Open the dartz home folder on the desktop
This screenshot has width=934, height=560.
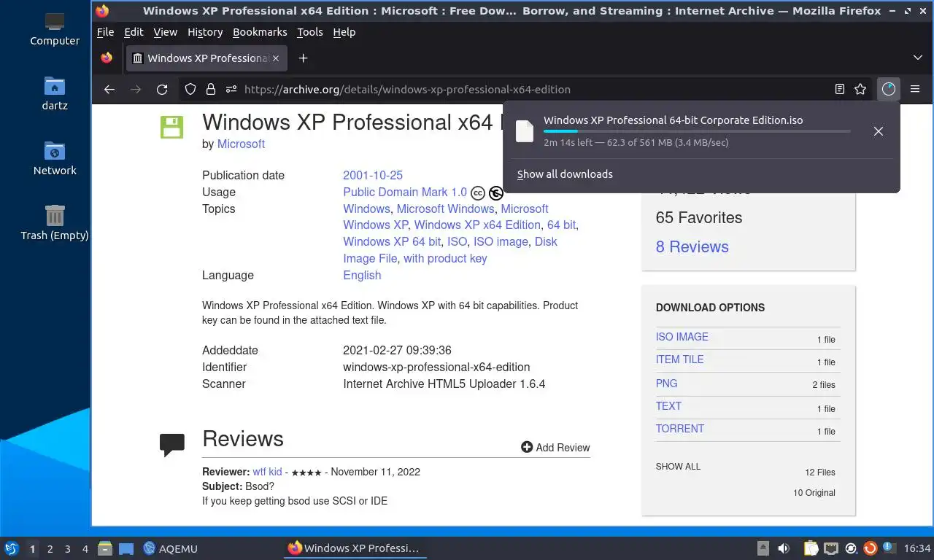click(55, 96)
